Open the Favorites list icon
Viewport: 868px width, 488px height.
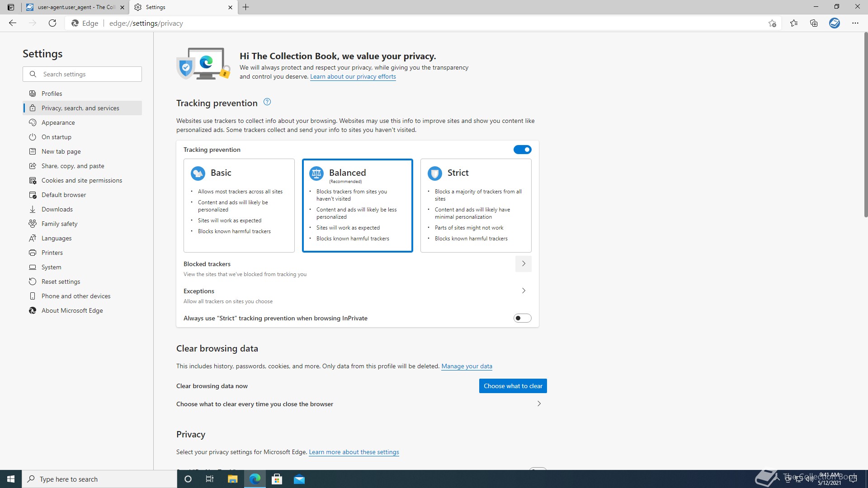[794, 23]
